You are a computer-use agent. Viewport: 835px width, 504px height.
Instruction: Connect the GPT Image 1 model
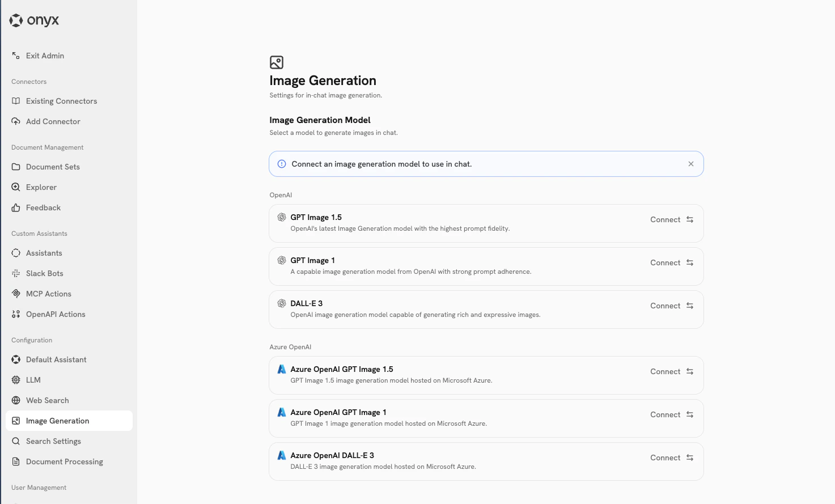coord(665,262)
